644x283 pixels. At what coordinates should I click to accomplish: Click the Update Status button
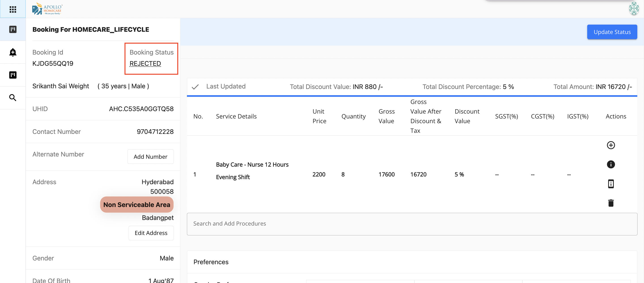pyautogui.click(x=612, y=32)
